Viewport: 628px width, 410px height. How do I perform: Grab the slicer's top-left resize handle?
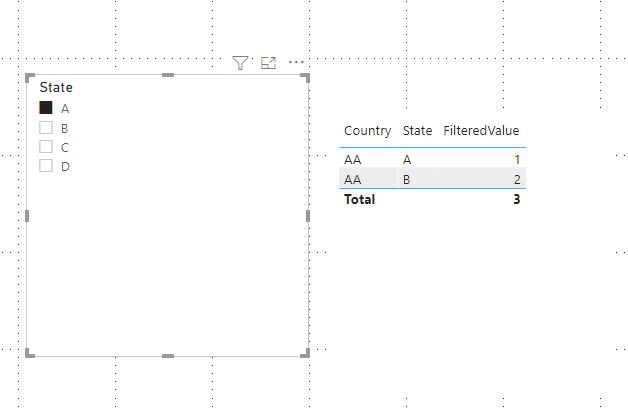coord(29,77)
